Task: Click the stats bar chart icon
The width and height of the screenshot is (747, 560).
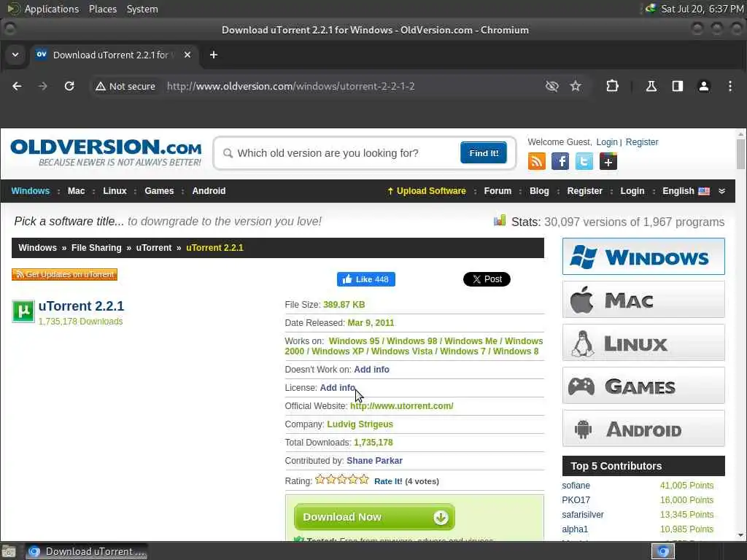Action: [499, 220]
